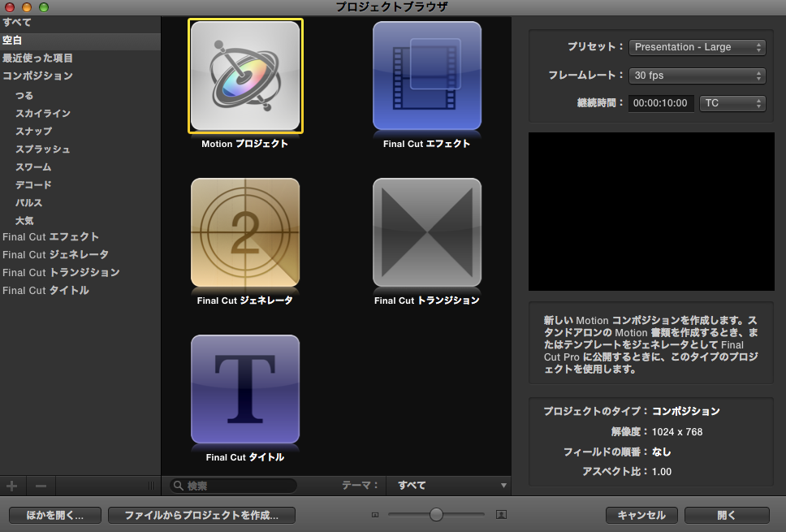Click the 検索 search field

click(234, 486)
